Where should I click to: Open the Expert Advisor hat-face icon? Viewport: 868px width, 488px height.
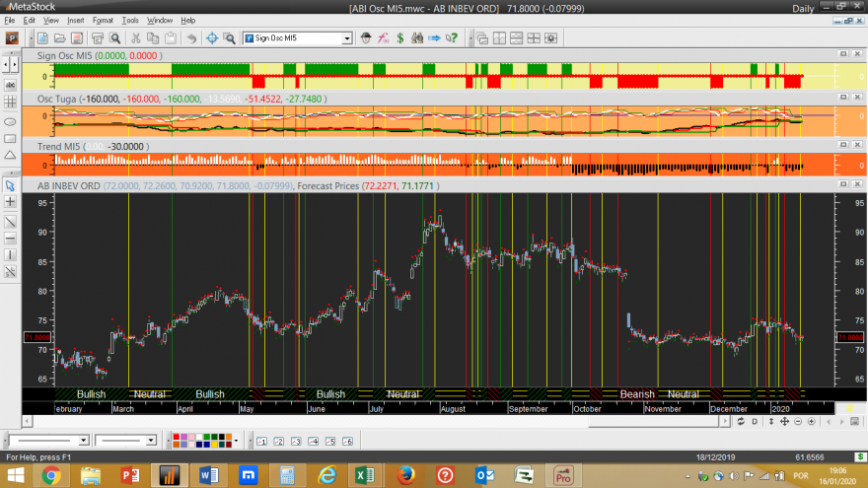pos(366,38)
